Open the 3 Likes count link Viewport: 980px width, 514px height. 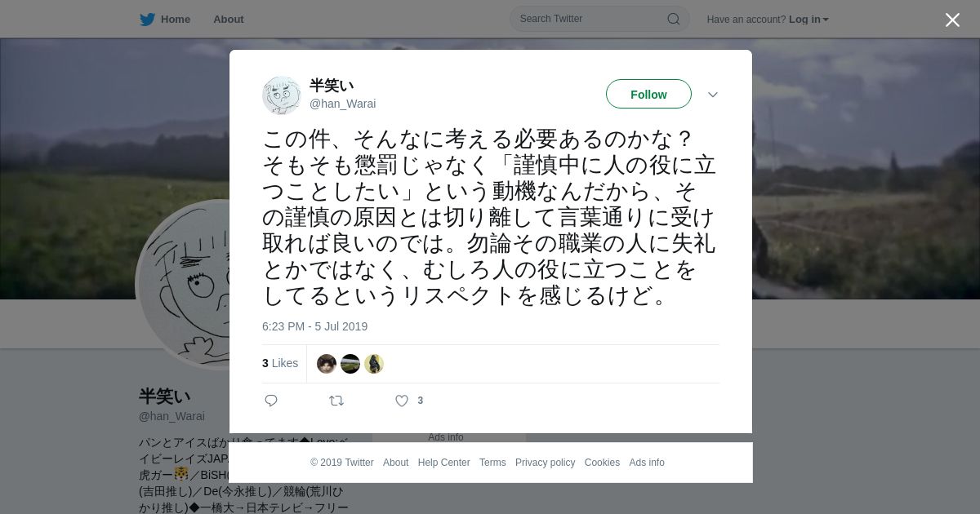coord(280,363)
